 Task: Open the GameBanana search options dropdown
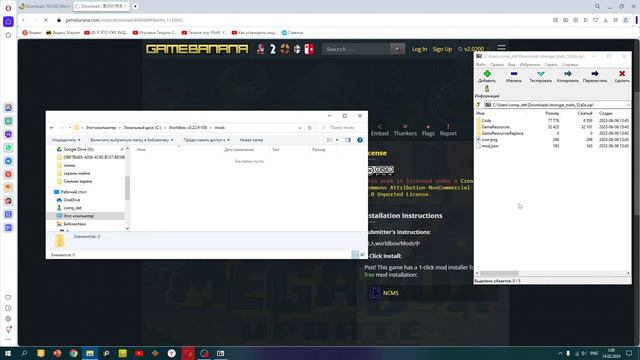397,49
